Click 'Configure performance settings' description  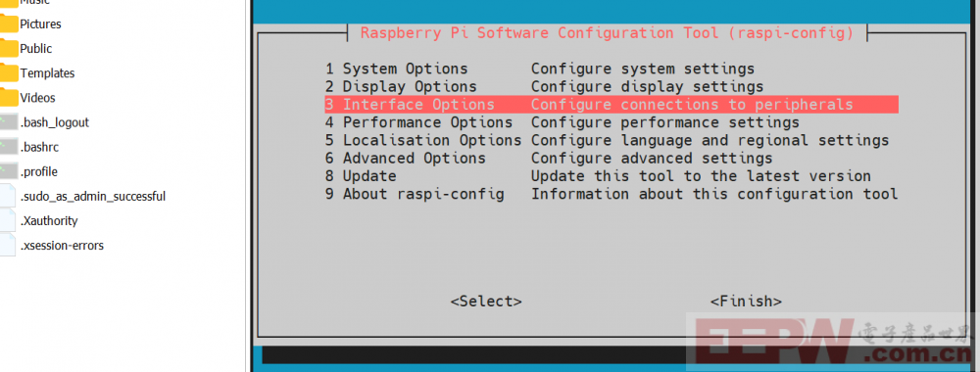click(665, 122)
